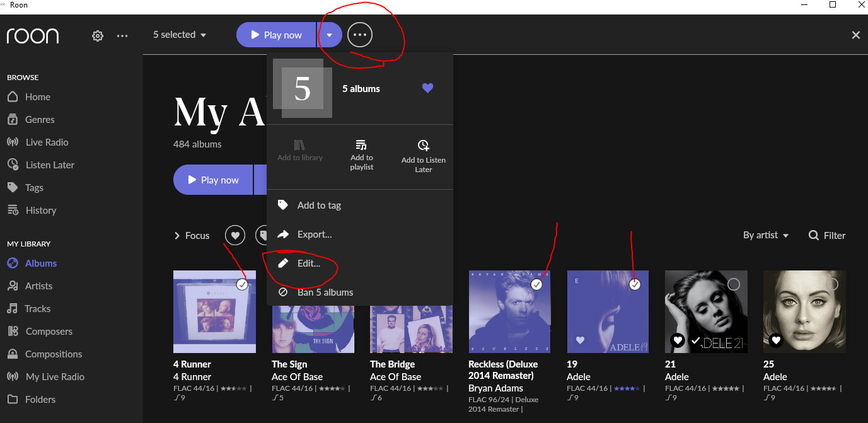Choose Edit... from the menu
This screenshot has height=423, width=868.
360,264
